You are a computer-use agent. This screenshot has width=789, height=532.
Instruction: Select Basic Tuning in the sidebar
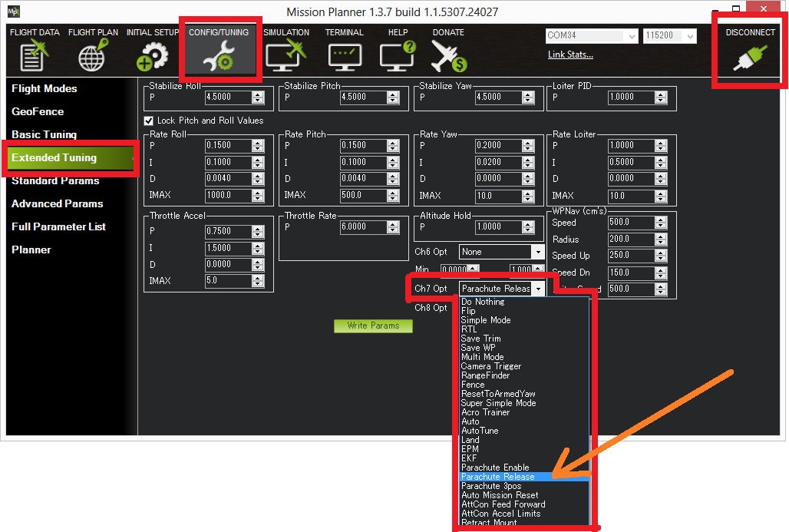point(44,134)
